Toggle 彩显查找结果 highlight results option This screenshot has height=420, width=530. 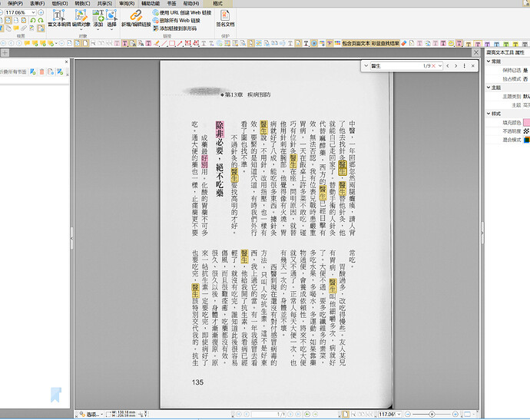click(386, 43)
